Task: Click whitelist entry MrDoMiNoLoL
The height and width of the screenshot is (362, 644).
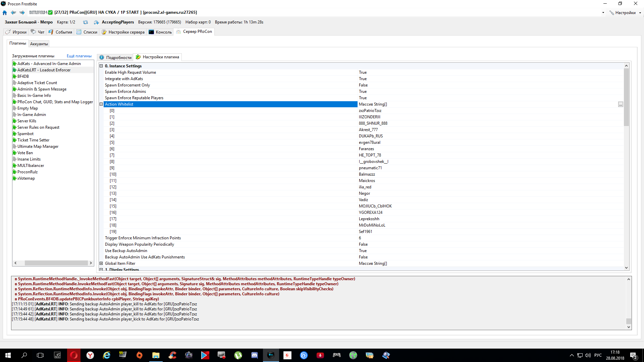Action: [372, 225]
